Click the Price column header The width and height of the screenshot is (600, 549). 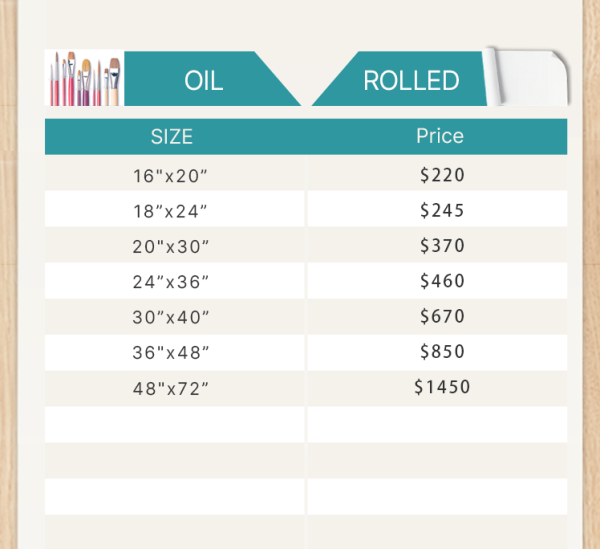click(x=440, y=137)
